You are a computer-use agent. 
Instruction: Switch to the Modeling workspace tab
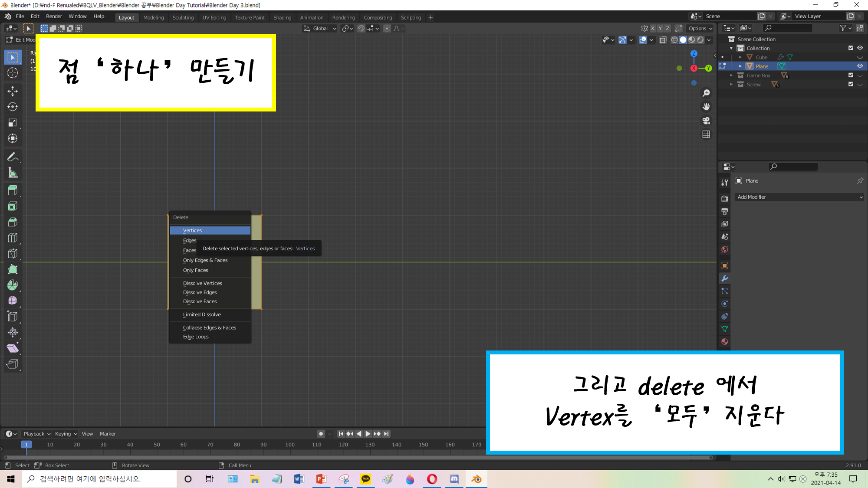point(153,17)
